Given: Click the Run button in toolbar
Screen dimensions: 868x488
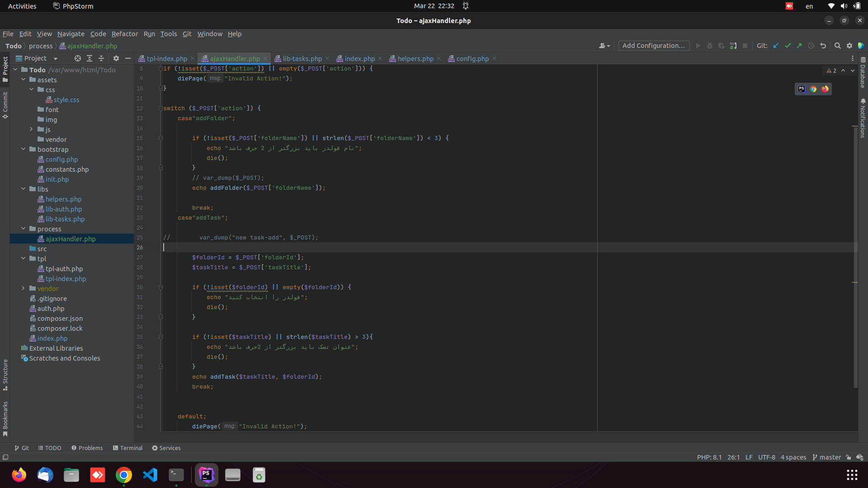Looking at the screenshot, I should 698,46.
